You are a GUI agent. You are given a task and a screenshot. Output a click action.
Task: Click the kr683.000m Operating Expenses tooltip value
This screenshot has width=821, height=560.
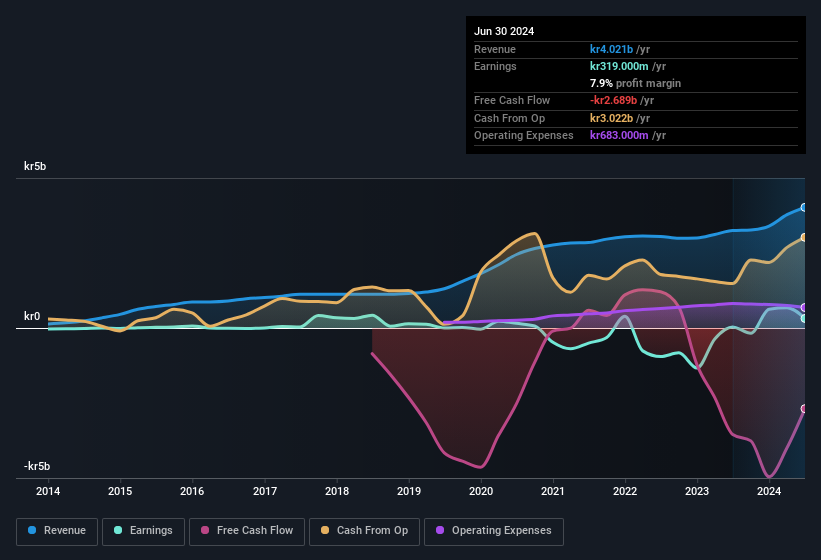627,135
